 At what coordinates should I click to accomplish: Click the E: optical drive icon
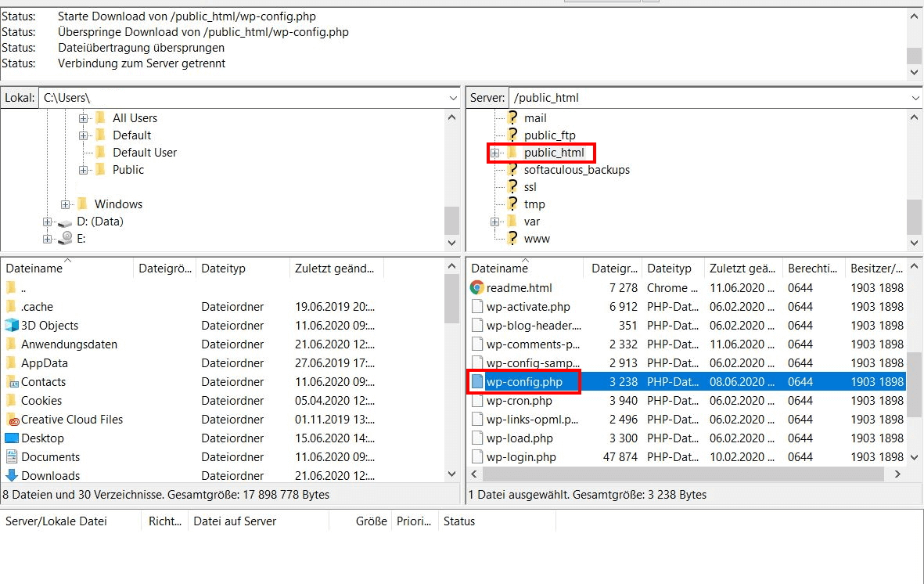(x=66, y=238)
